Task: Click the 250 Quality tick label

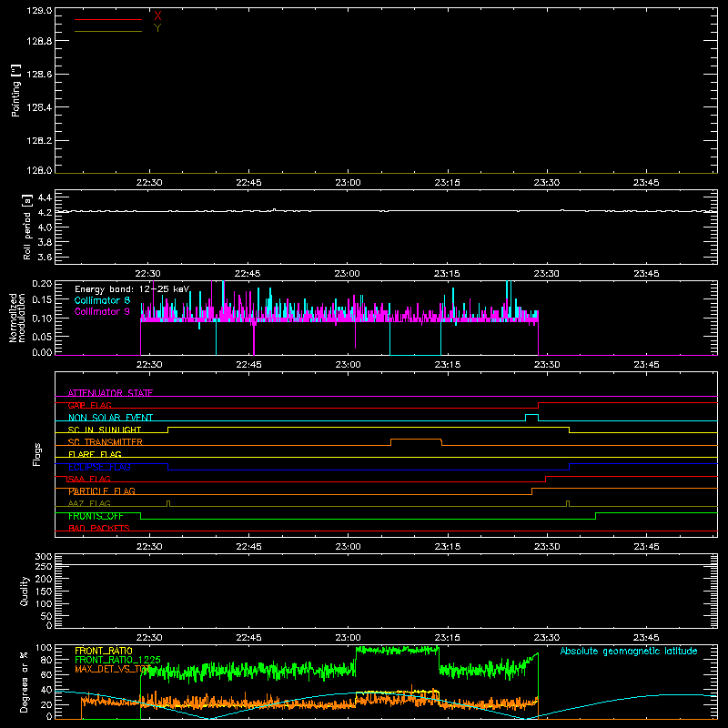Action: click(44, 567)
